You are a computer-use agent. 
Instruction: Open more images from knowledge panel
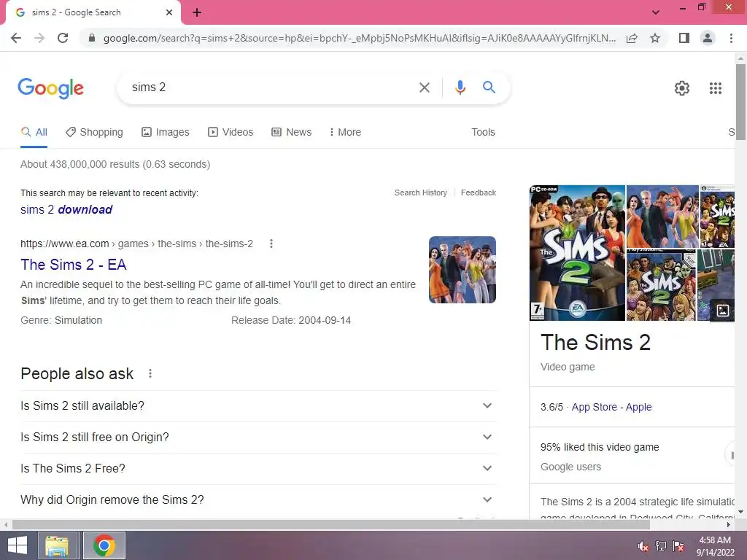722,311
